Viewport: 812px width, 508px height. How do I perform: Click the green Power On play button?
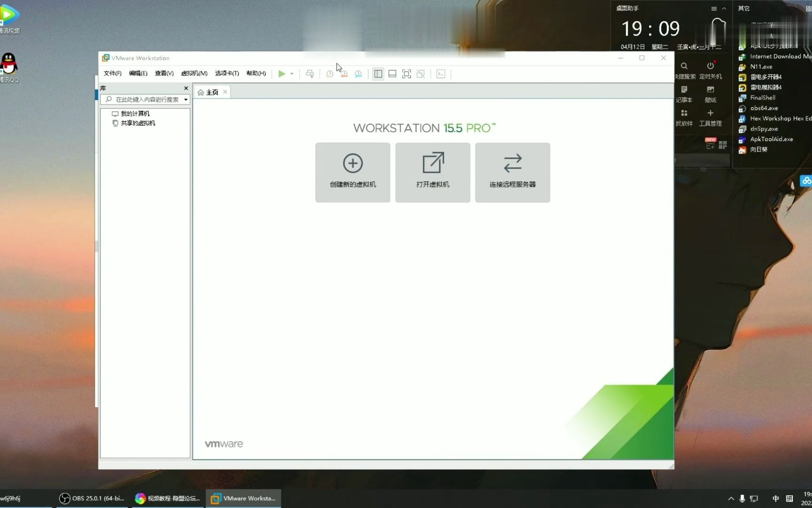pos(281,74)
